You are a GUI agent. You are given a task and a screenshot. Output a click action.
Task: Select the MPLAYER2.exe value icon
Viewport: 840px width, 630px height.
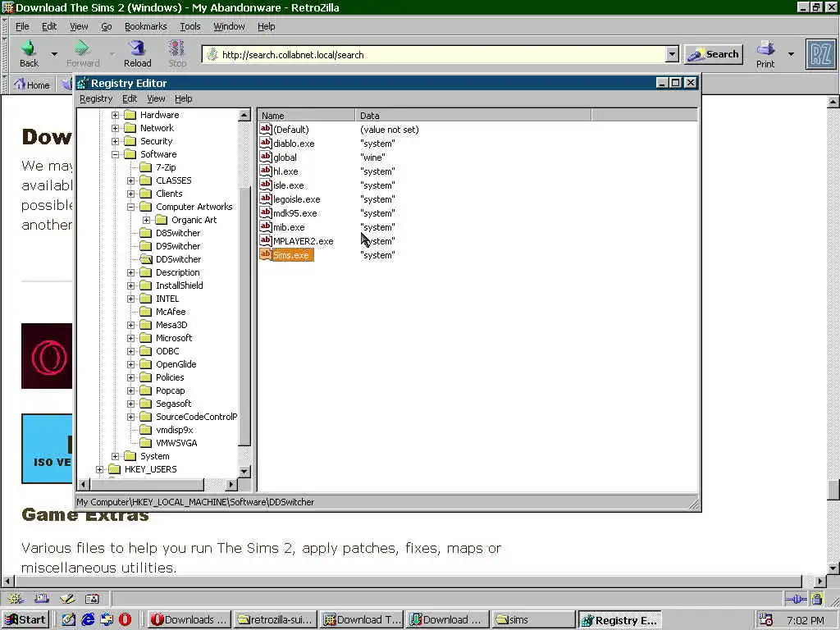266,240
